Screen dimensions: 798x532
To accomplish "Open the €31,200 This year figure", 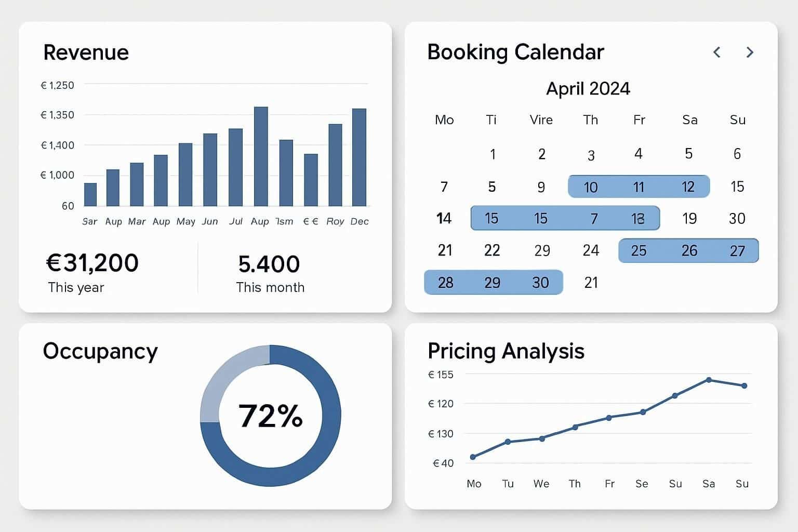I will coord(92,263).
